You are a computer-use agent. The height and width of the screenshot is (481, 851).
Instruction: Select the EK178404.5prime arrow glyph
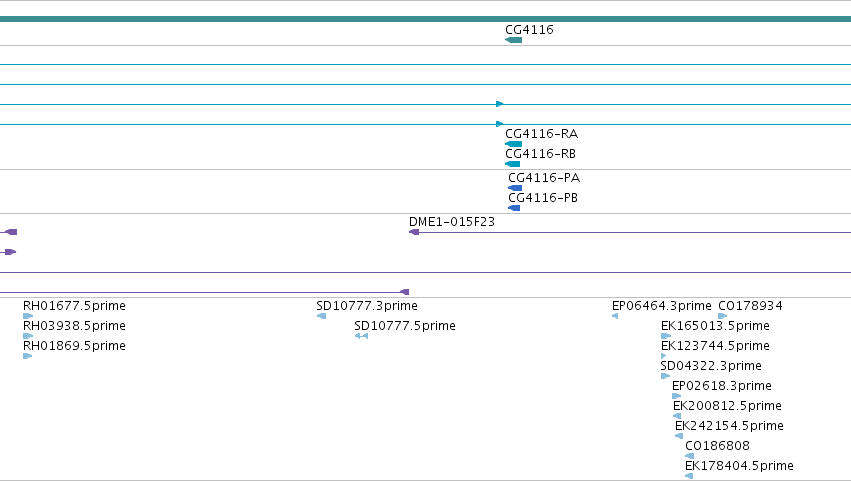pos(689,476)
